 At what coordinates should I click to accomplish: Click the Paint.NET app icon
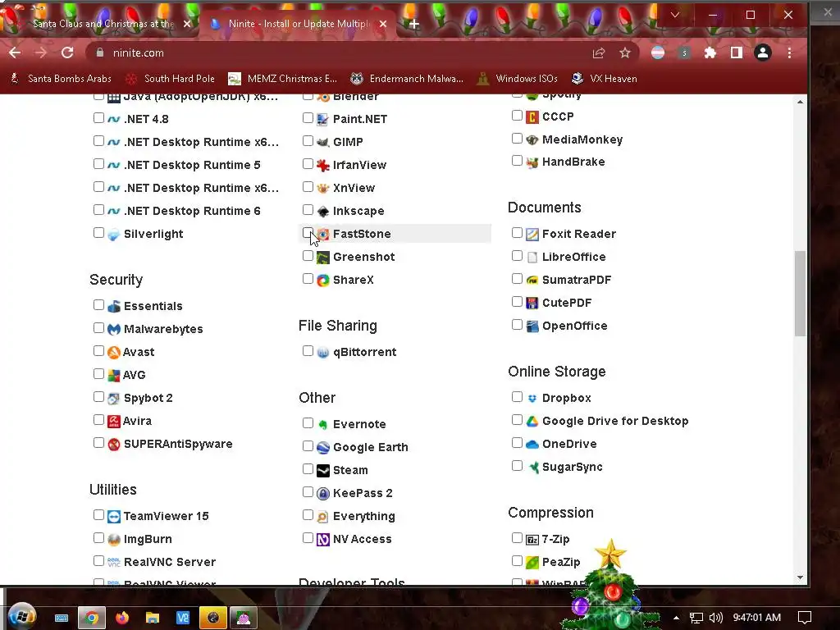322,119
